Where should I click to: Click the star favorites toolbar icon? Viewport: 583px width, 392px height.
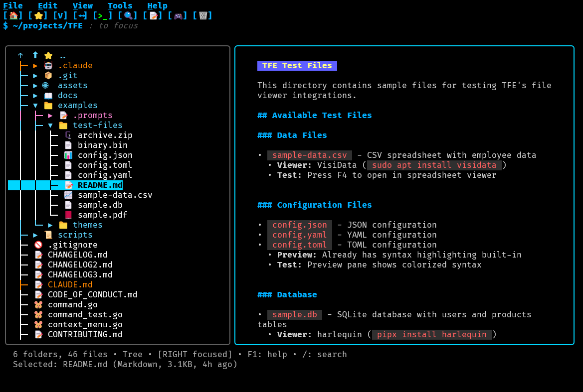tap(38, 15)
